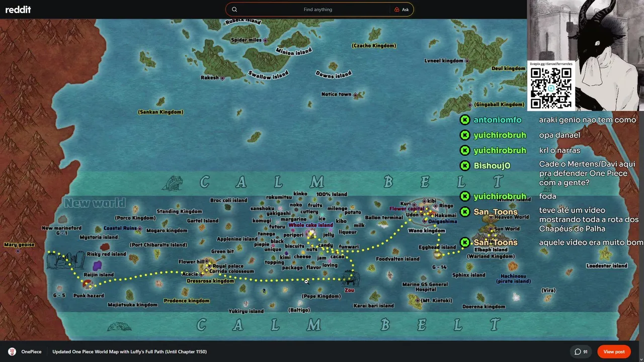Click username antoniomfo in chat
644x362 pixels.
click(497, 120)
